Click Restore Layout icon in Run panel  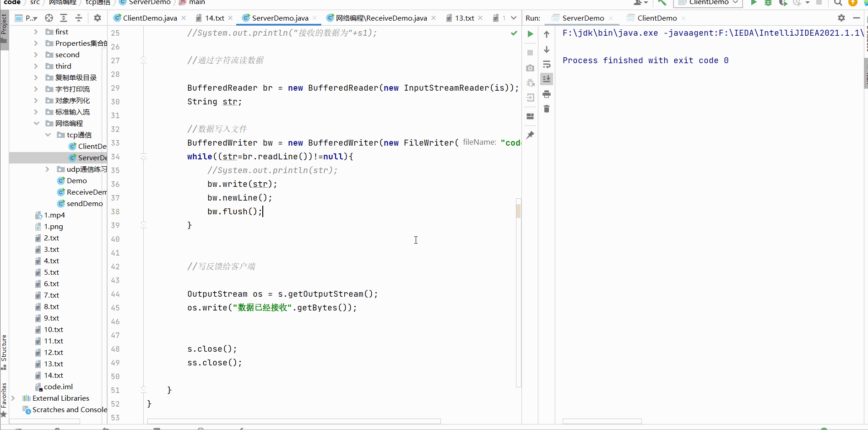(530, 116)
